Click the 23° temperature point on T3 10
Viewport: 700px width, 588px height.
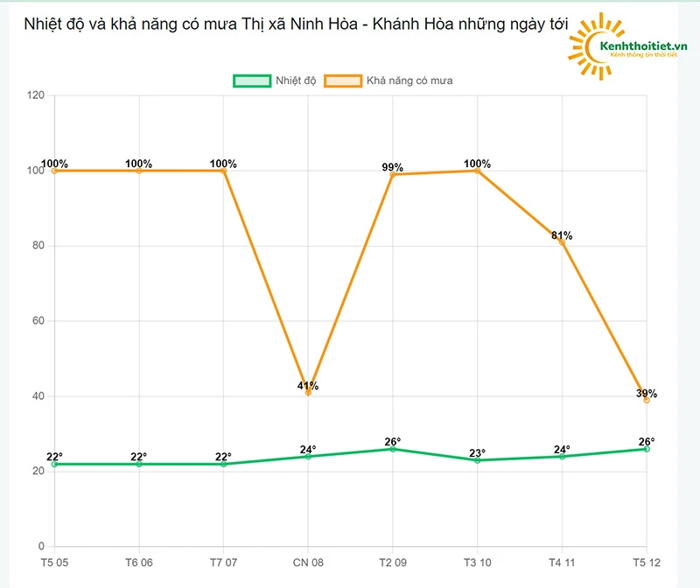tap(477, 460)
